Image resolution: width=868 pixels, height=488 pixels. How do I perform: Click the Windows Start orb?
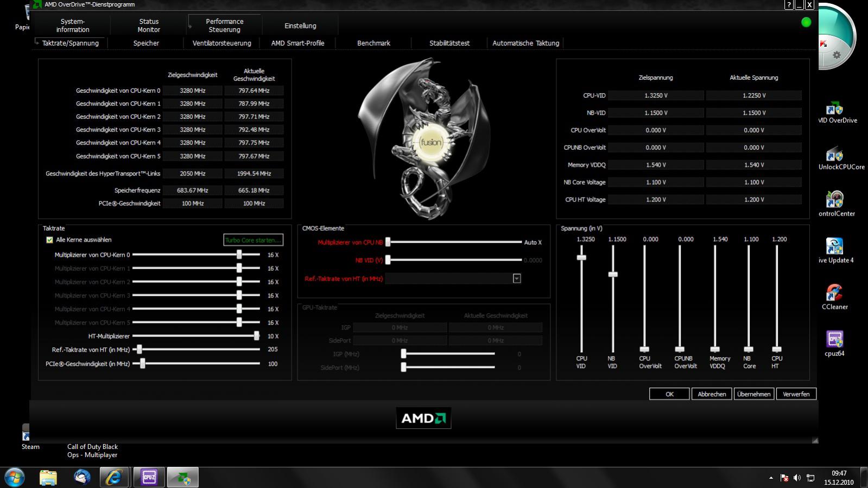pyautogui.click(x=15, y=477)
